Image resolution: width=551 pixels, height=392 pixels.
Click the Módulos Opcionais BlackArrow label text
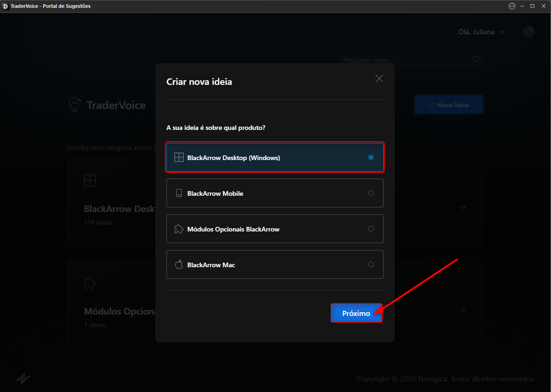(x=233, y=229)
